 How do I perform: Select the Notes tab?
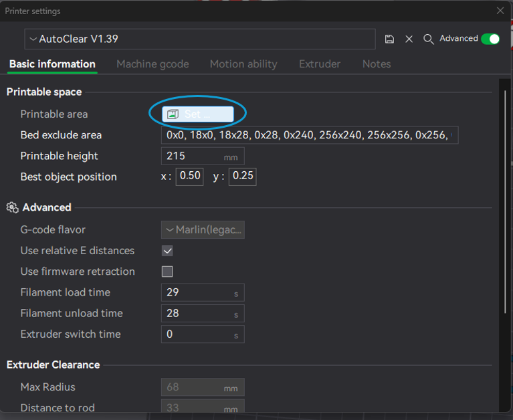click(377, 64)
